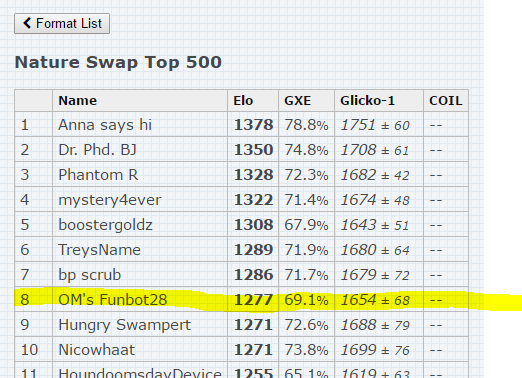Click player name Anna says hi

pyautogui.click(x=105, y=125)
